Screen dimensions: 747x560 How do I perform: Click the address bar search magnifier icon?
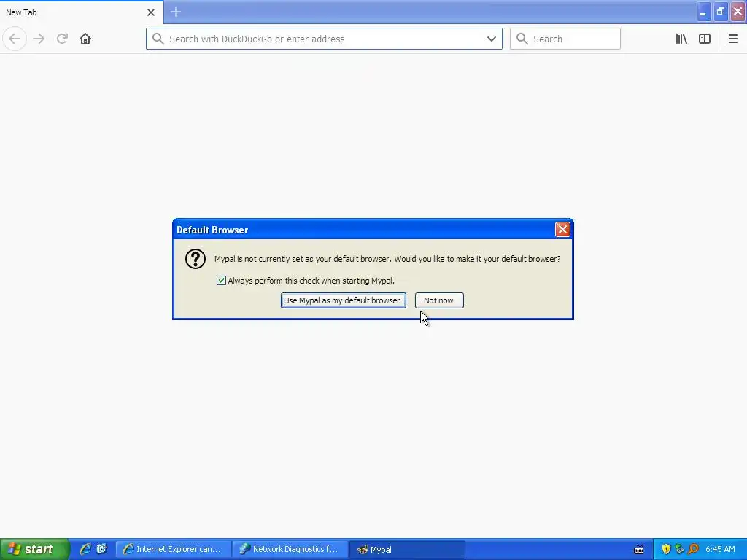tap(158, 39)
